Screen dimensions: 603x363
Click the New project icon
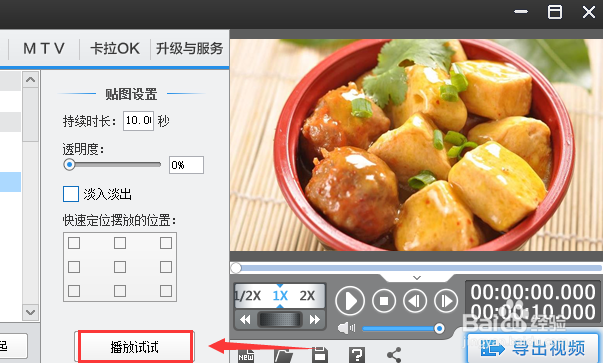(246, 355)
